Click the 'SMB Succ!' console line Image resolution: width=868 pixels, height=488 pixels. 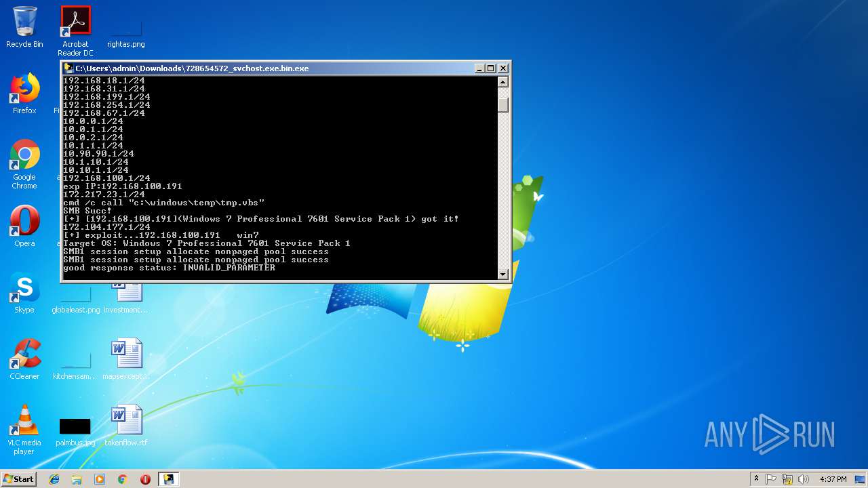click(87, 211)
